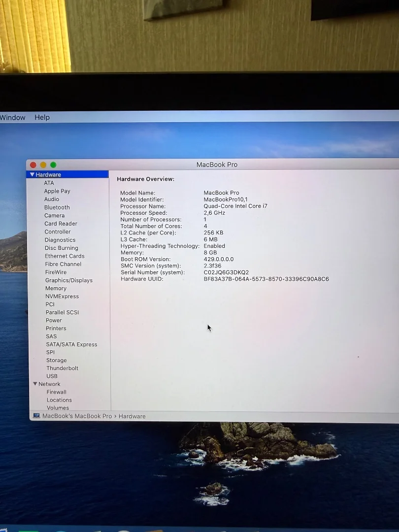Click the Boot ROM version 429.0.0.0.0
Viewport: 399px width, 532px height.
(x=219, y=259)
